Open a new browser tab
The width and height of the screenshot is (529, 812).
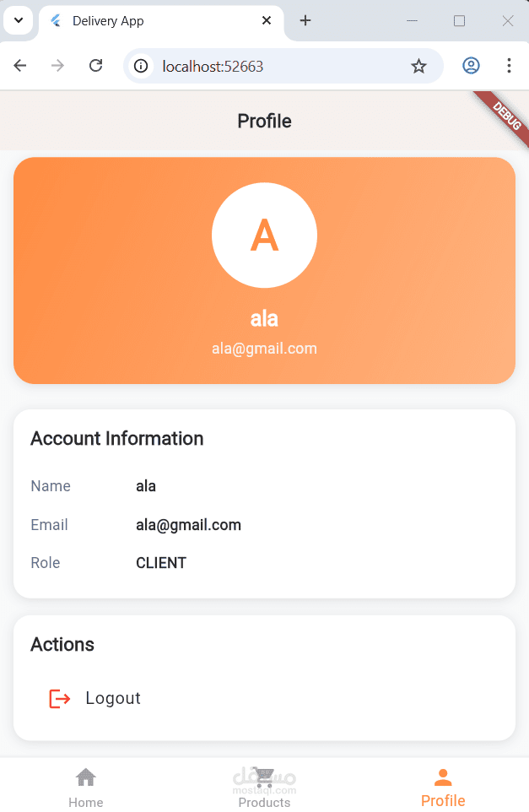click(305, 21)
